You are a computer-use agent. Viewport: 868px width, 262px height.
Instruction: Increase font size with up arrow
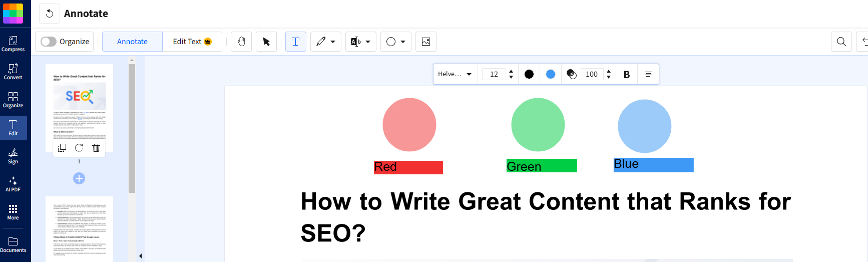point(511,72)
